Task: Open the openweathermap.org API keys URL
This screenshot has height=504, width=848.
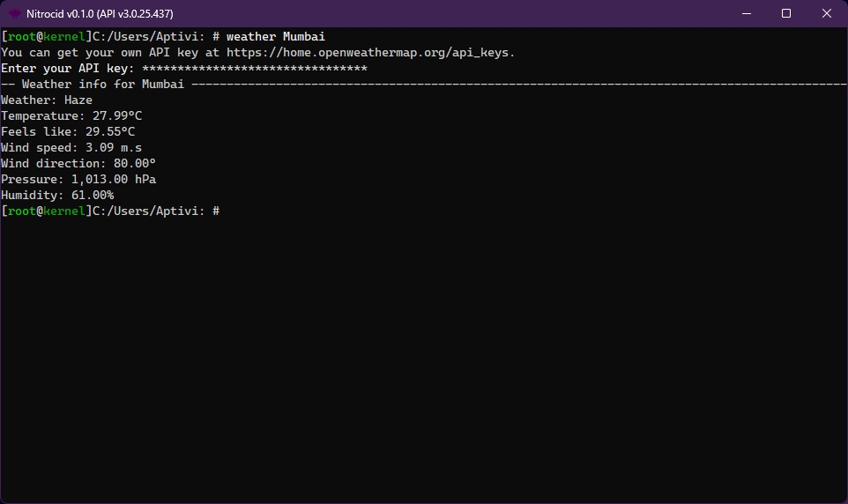Action: click(x=370, y=53)
